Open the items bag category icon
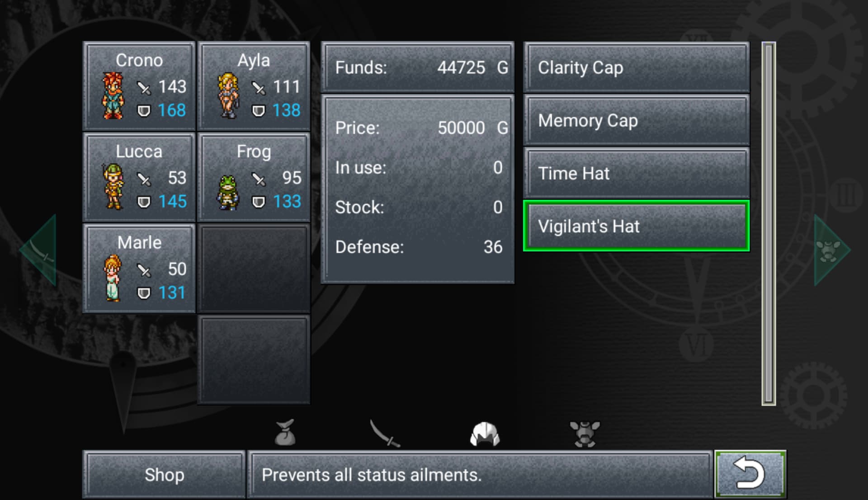The image size is (868, 500). pos(285,433)
